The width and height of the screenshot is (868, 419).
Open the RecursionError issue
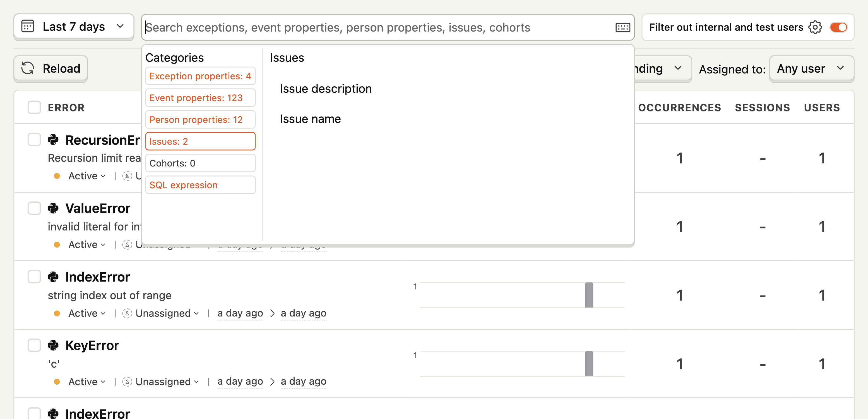[103, 140]
